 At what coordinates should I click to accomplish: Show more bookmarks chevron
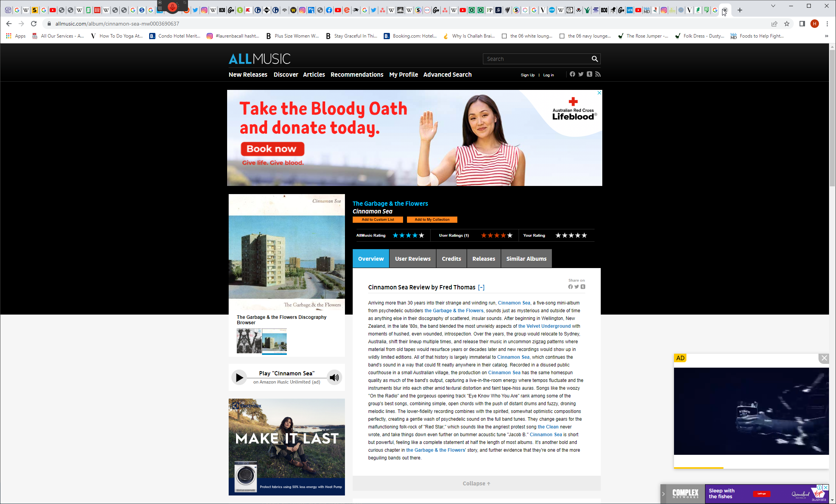point(826,36)
